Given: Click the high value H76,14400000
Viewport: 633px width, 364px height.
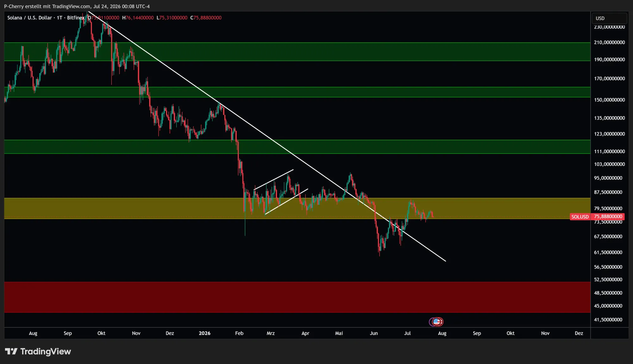Looking at the screenshot, I should coord(138,18).
